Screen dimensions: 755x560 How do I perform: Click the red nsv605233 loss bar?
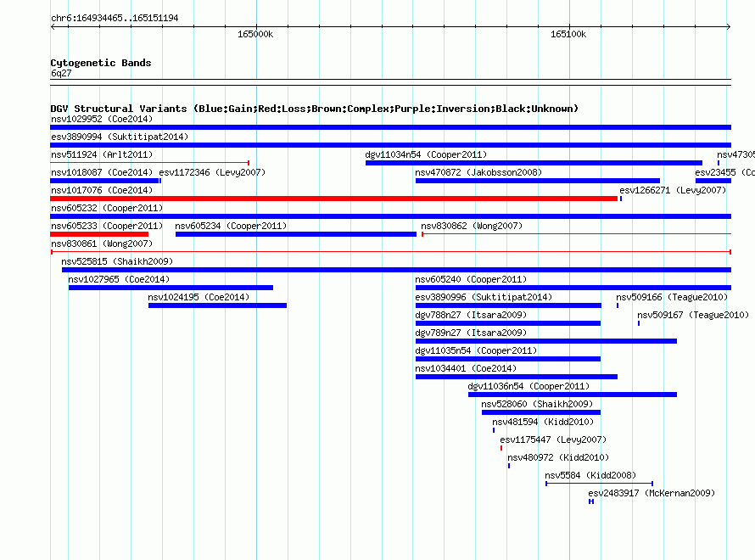(99, 234)
